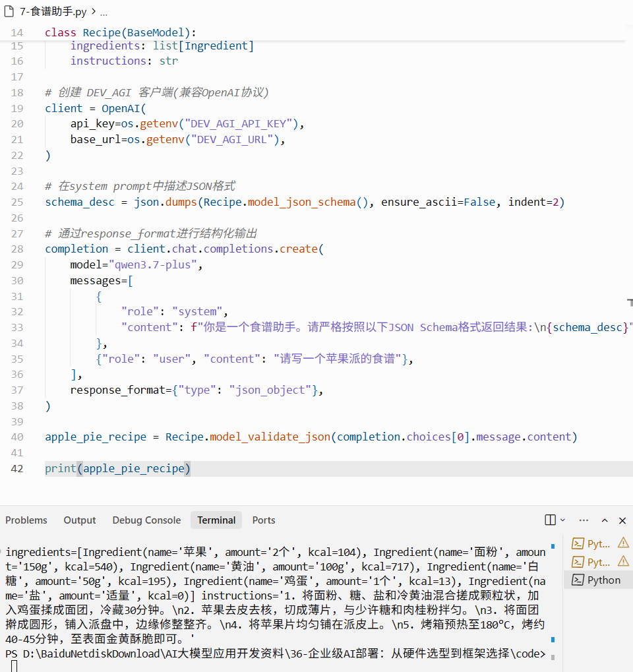Maximize the panel using the up chevron
The image size is (633, 672).
(605, 520)
